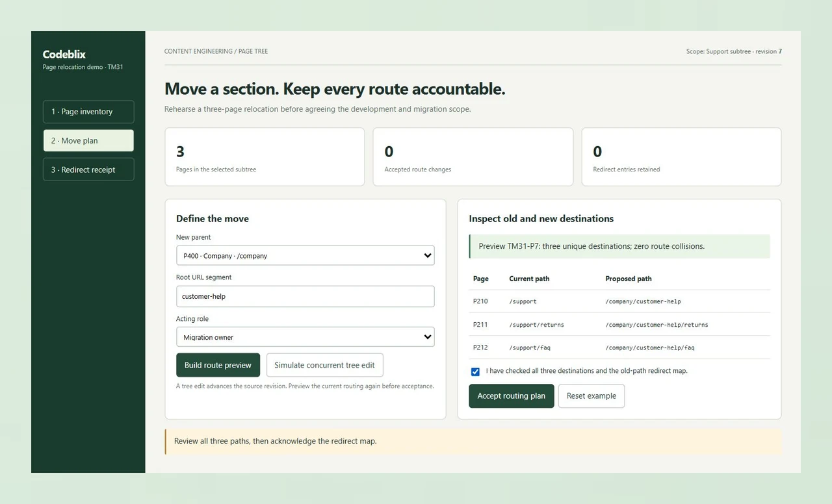Click the Content Engineering / Page Tree breadcrumb
832x504 pixels.
216,51
